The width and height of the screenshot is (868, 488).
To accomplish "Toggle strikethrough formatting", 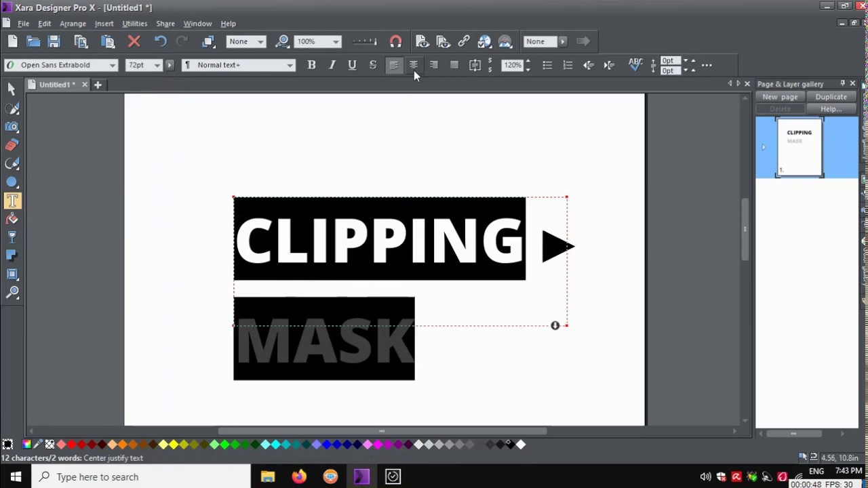I will coord(372,65).
